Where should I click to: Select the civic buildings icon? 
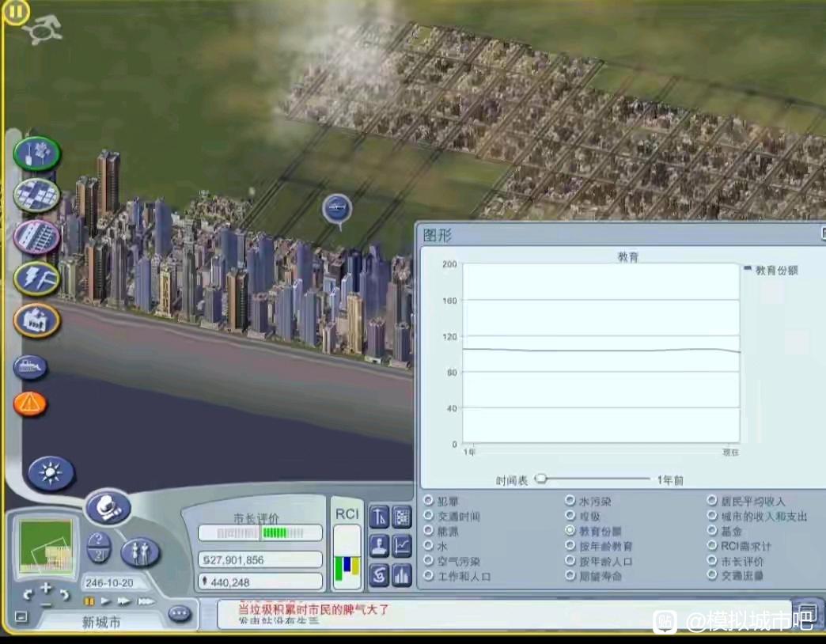coord(36,320)
